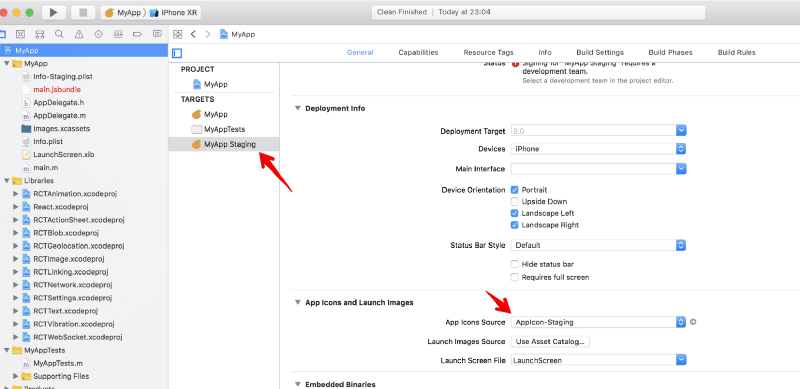Screen dimensions: 800x389
Task: Open the Build Settings tab
Action: point(600,52)
